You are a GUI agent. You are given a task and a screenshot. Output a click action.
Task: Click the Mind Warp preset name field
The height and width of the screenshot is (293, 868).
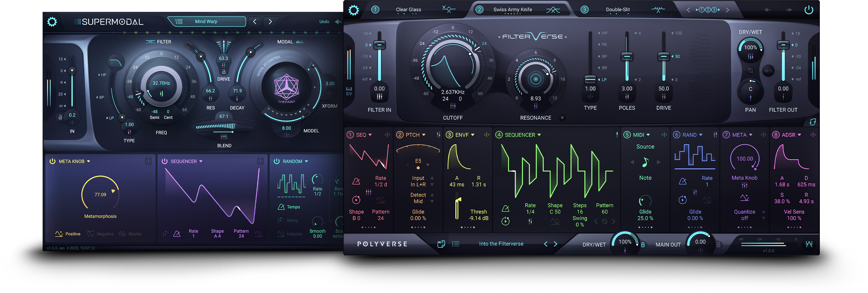coord(206,22)
